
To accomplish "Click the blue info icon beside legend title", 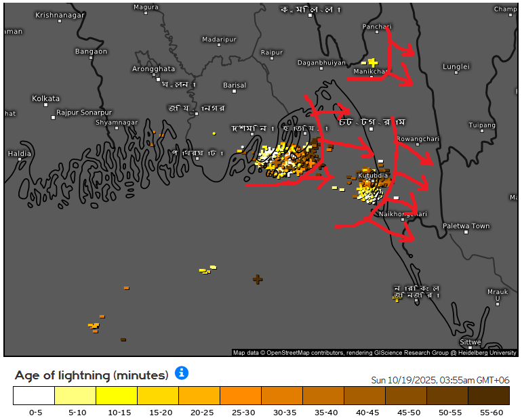I will pyautogui.click(x=182, y=373).
